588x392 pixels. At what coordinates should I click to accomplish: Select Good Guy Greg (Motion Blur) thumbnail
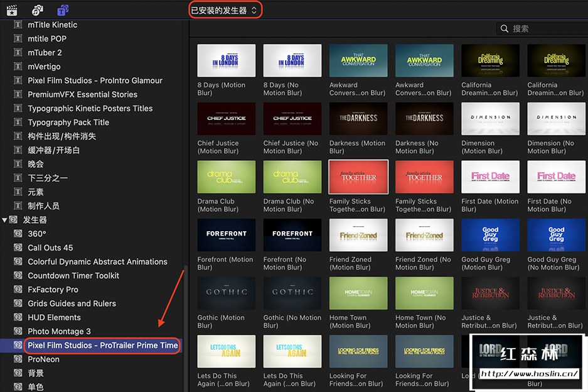click(490, 235)
